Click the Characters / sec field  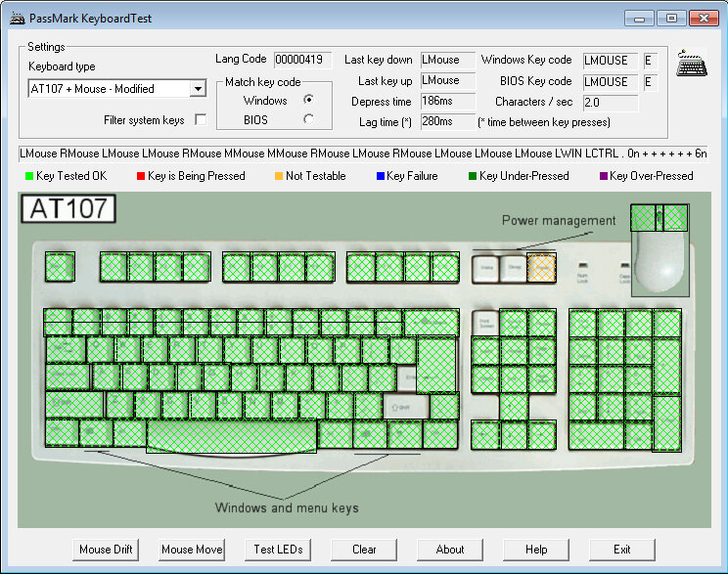click(x=611, y=103)
